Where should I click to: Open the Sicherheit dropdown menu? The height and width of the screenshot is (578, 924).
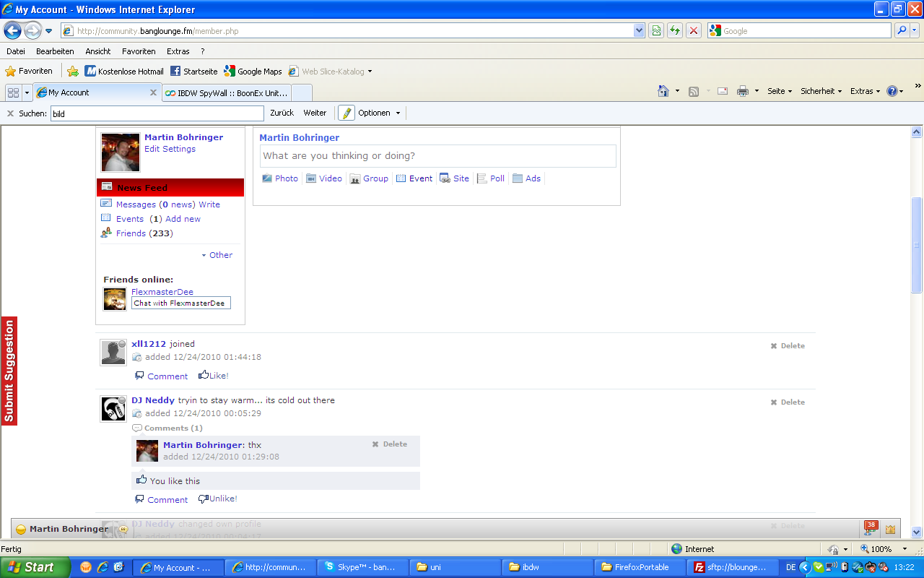click(821, 91)
